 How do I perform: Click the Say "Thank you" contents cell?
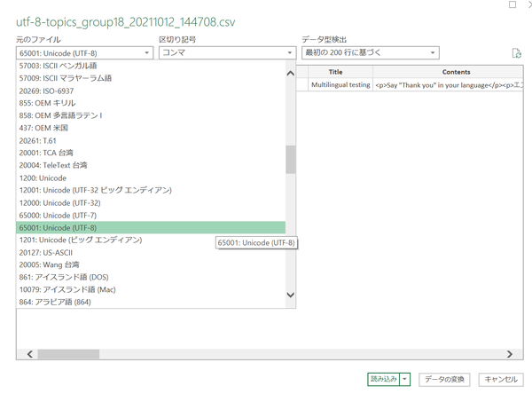(x=448, y=85)
